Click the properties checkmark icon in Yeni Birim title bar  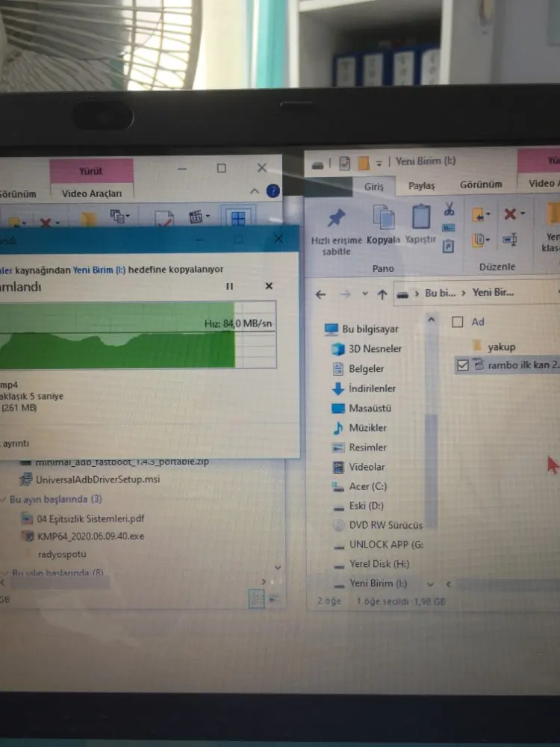coord(345,164)
